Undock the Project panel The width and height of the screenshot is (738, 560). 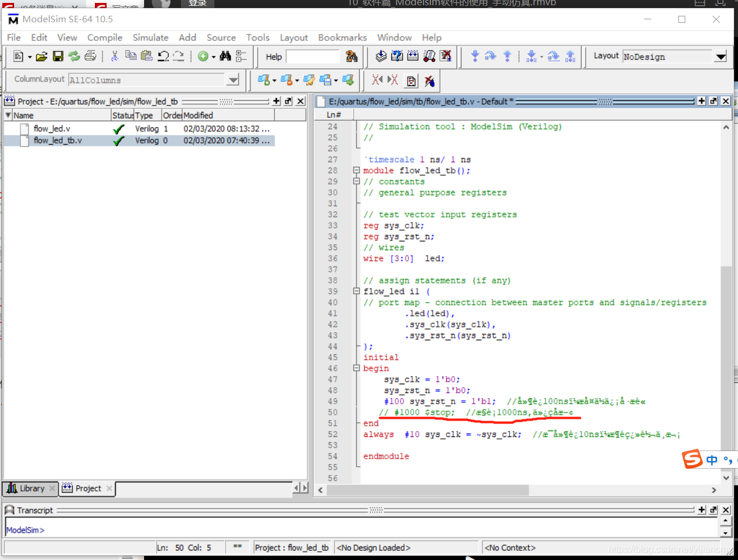click(288, 101)
